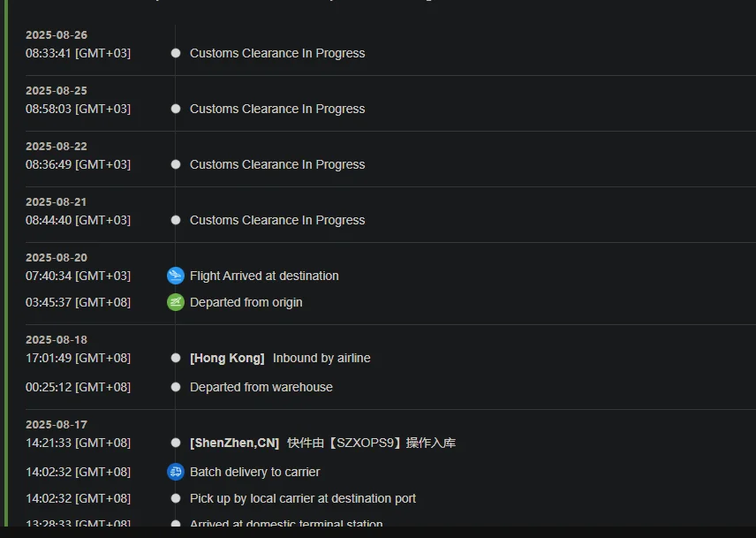This screenshot has width=756, height=538.
Task: Select the Hong Kong inbound timeline dot
Action: [x=176, y=358]
